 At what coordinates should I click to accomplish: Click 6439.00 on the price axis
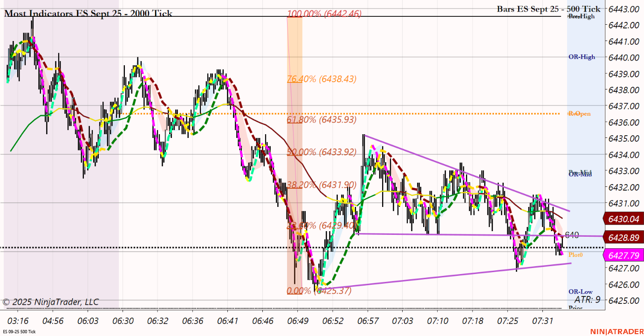click(x=624, y=74)
